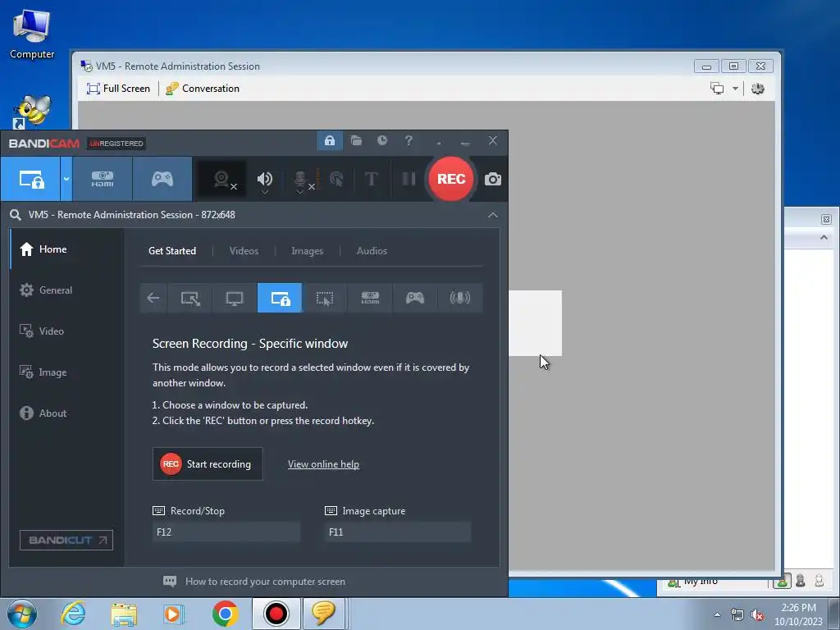Click muted volume tray icon
This screenshot has width=840, height=630.
tap(757, 615)
